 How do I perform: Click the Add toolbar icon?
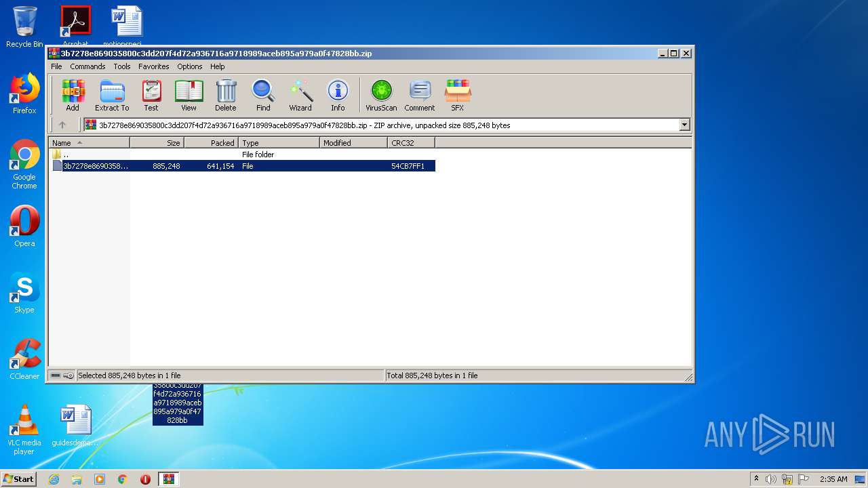(73, 95)
